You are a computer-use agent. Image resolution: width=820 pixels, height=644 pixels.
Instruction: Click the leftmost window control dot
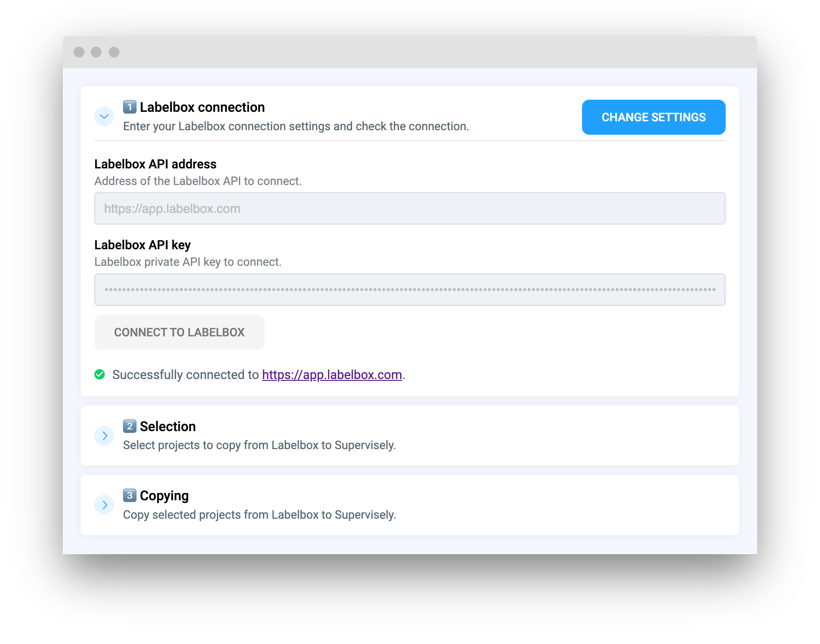tap(80, 52)
